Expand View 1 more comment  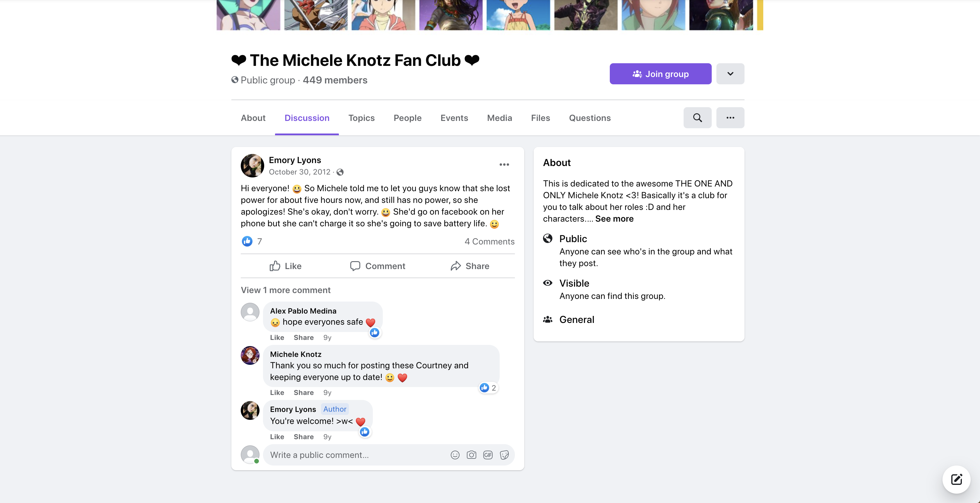(x=285, y=290)
